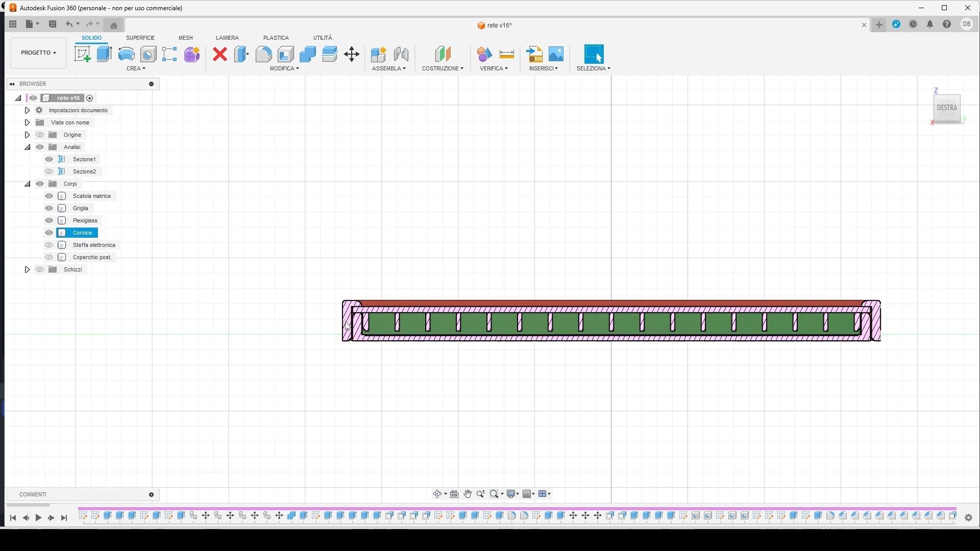Click the red Delete X icon
Viewport: 980px width, 551px height.
[x=220, y=54]
